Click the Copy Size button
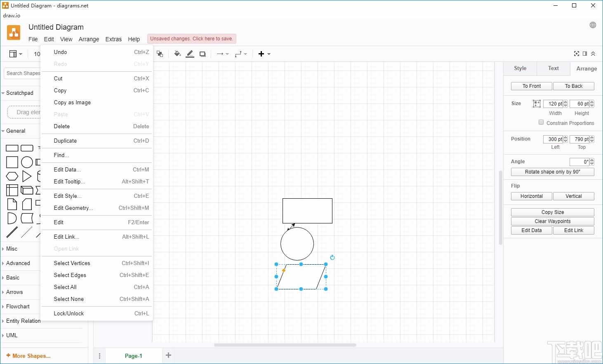The image size is (603, 364). [553, 212]
